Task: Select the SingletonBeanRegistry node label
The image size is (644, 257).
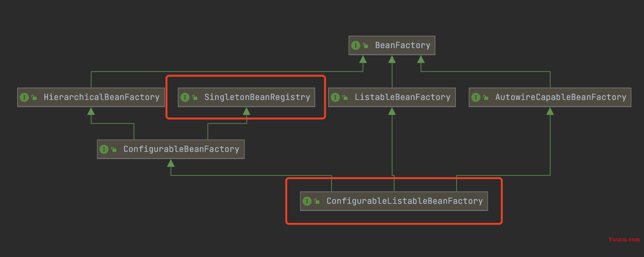Action: point(257,97)
